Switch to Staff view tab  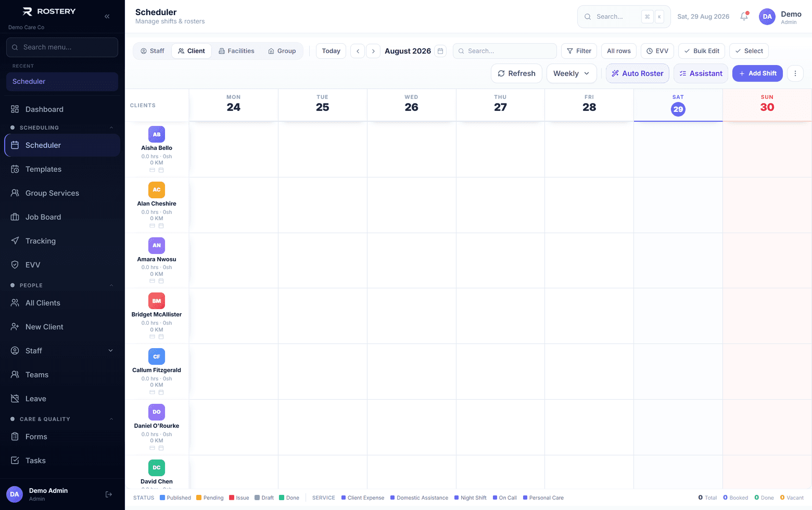[153, 51]
